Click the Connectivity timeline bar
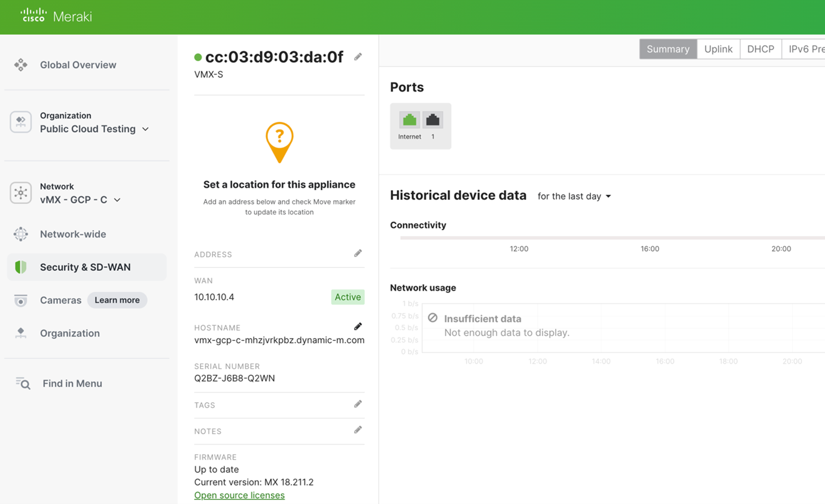Screen dimensions: 825x504 pos(610,238)
